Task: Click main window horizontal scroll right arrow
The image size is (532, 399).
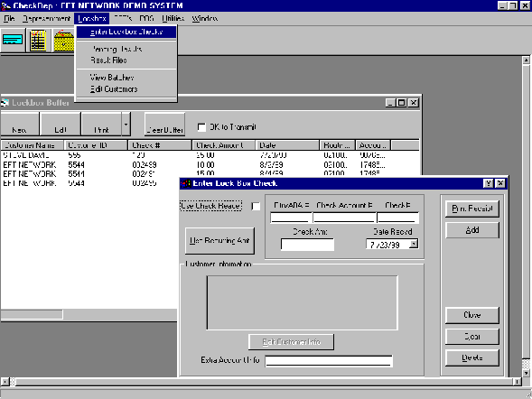Action: [x=517, y=382]
